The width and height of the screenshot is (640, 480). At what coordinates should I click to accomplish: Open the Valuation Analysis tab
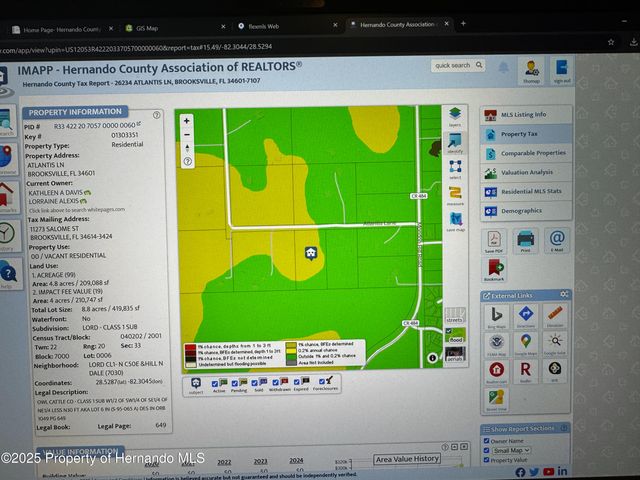525,172
